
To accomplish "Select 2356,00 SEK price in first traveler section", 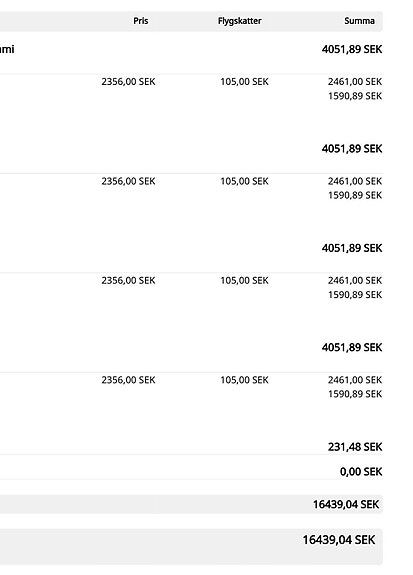I will pyautogui.click(x=128, y=81).
